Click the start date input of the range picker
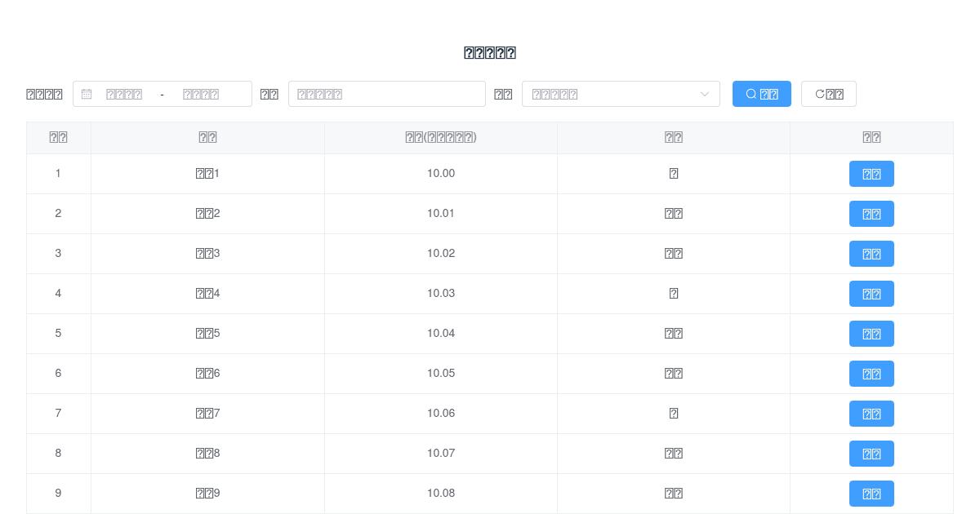The height and width of the screenshot is (514, 980). point(122,94)
